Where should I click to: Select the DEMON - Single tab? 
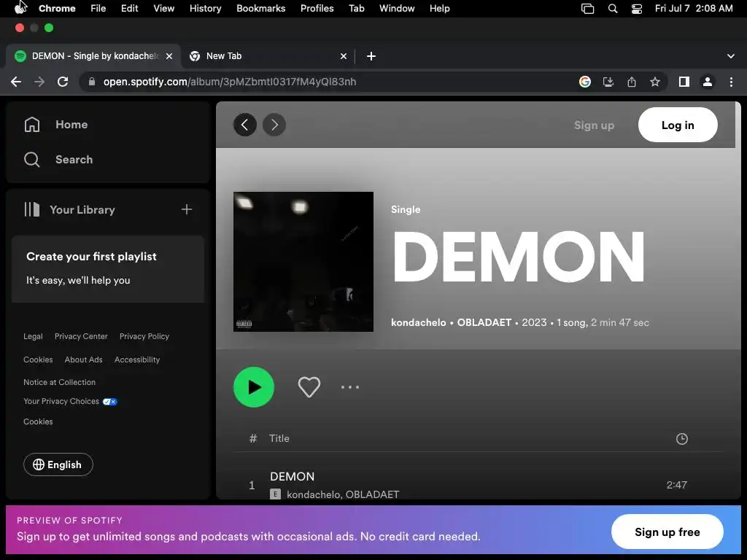click(93, 56)
